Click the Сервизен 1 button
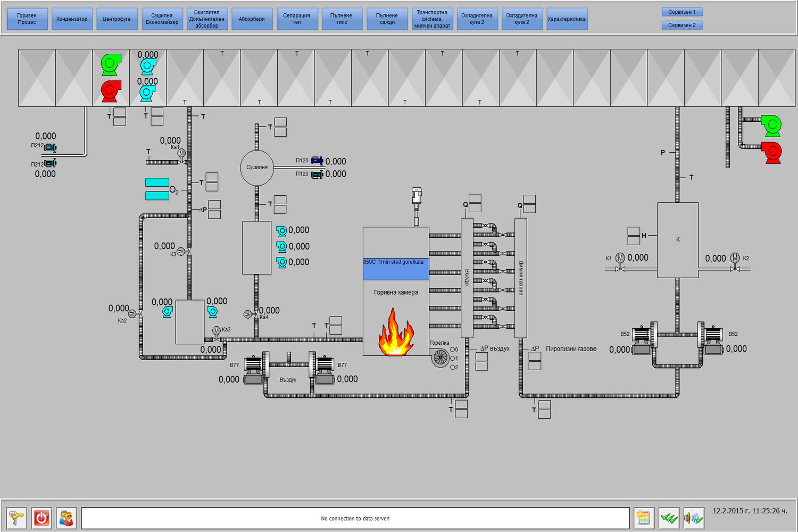The image size is (798, 532). click(x=682, y=12)
